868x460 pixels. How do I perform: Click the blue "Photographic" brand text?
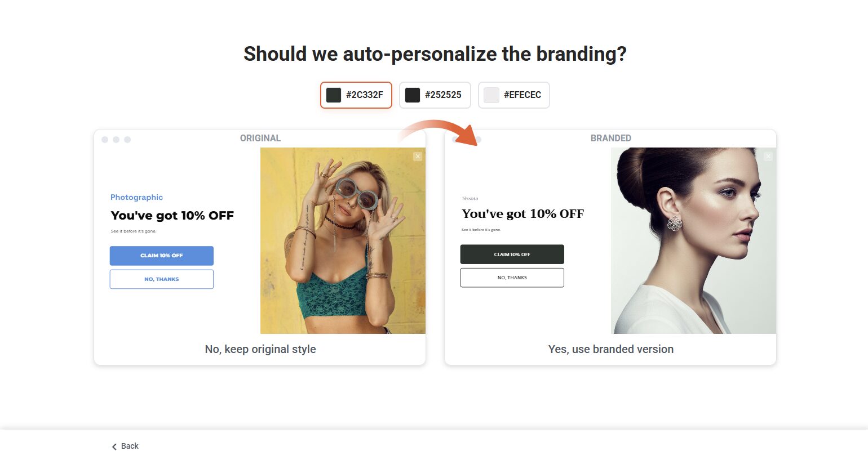pyautogui.click(x=136, y=197)
